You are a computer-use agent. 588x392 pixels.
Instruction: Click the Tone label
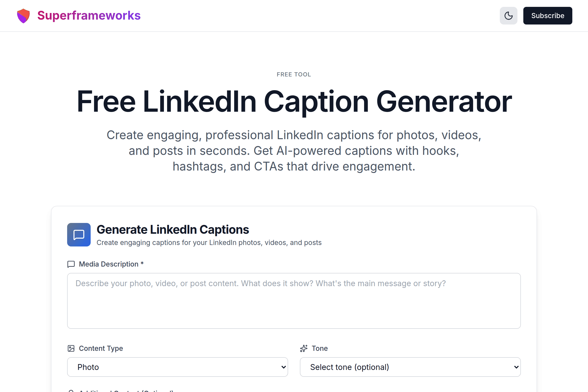[x=320, y=348]
